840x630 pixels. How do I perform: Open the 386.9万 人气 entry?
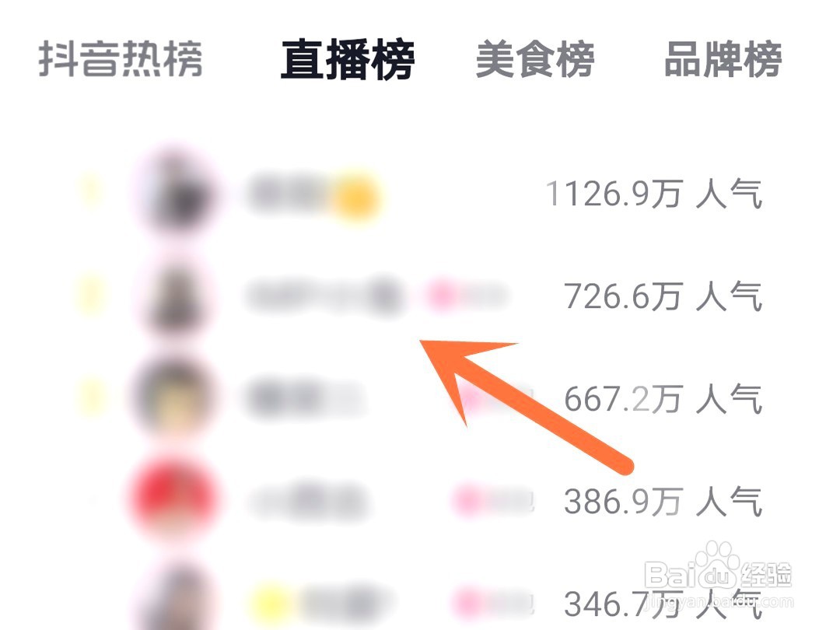[663, 502]
